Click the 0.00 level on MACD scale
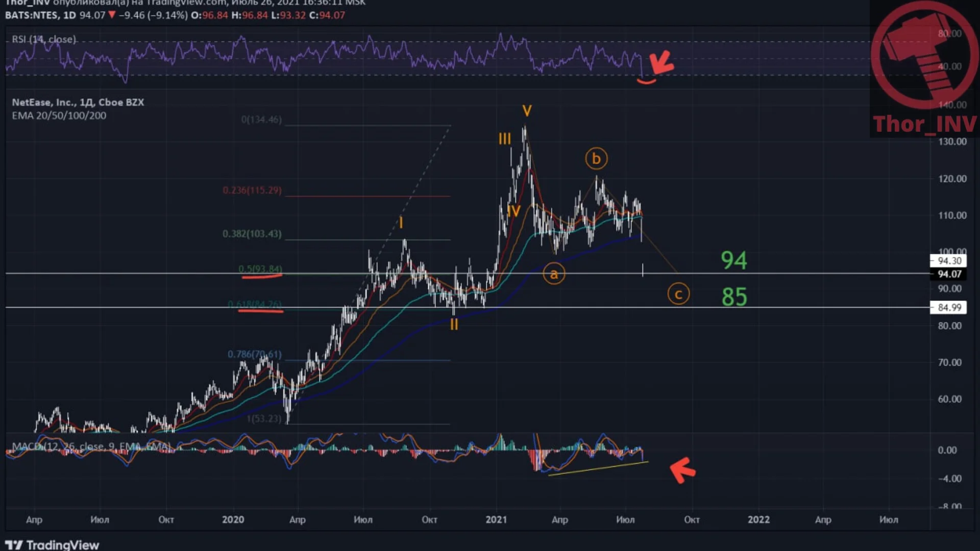 click(947, 450)
